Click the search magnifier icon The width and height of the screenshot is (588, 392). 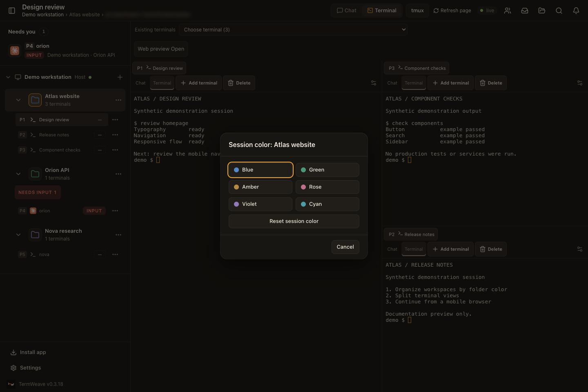coord(559,11)
